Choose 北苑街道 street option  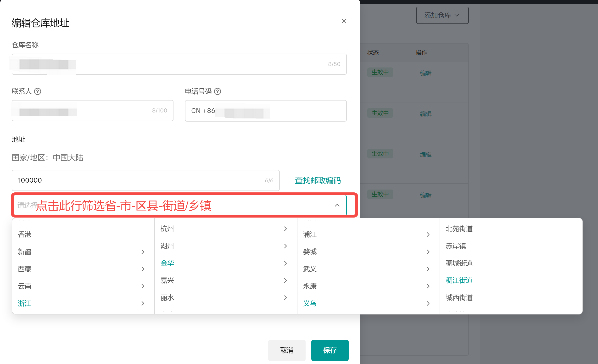pos(459,229)
